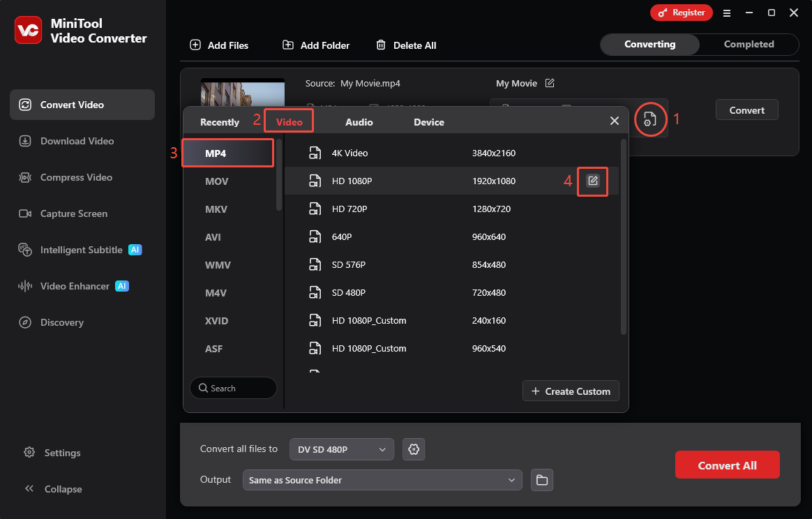
Task: Open Video Enhancer AI feature
Action: coord(73,286)
